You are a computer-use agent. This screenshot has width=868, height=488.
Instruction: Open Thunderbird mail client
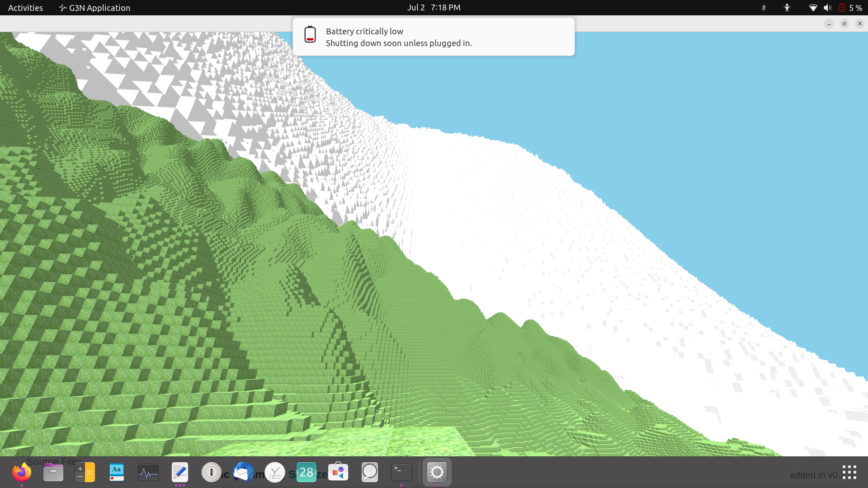[x=243, y=473]
